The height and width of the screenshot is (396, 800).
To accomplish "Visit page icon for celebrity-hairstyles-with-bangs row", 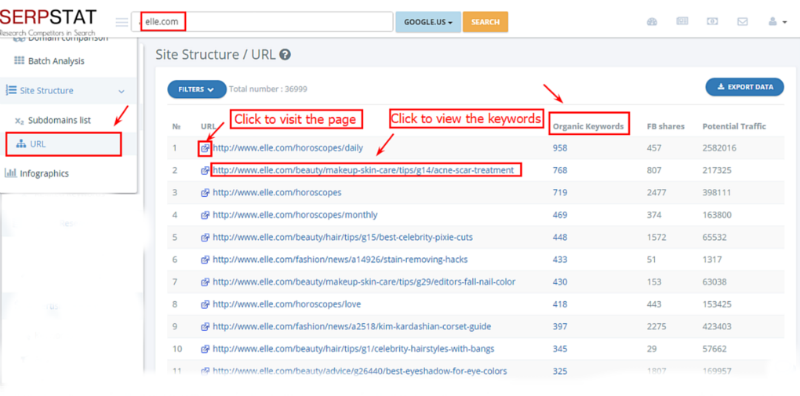I will click(x=205, y=349).
